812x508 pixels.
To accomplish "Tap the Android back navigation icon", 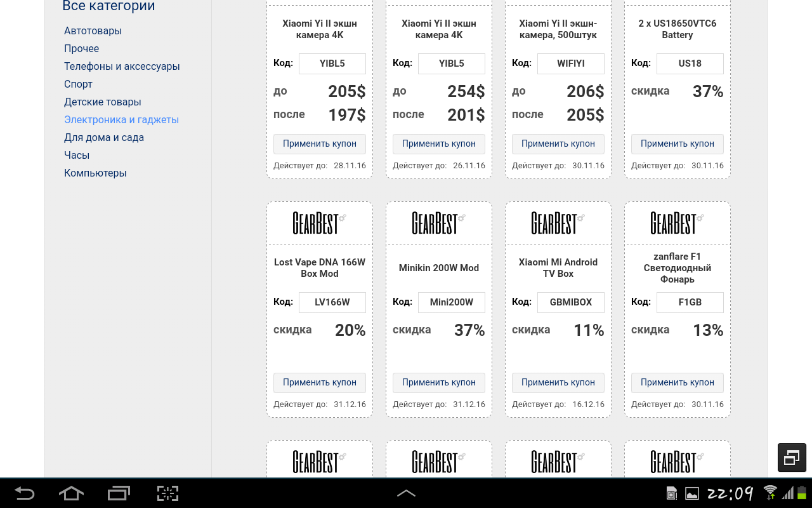I will click(x=24, y=493).
